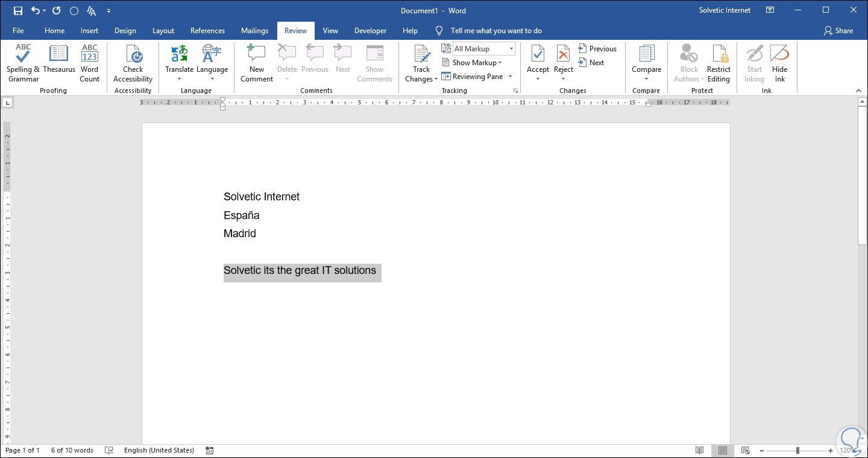Run Check Accessibility

click(133, 63)
